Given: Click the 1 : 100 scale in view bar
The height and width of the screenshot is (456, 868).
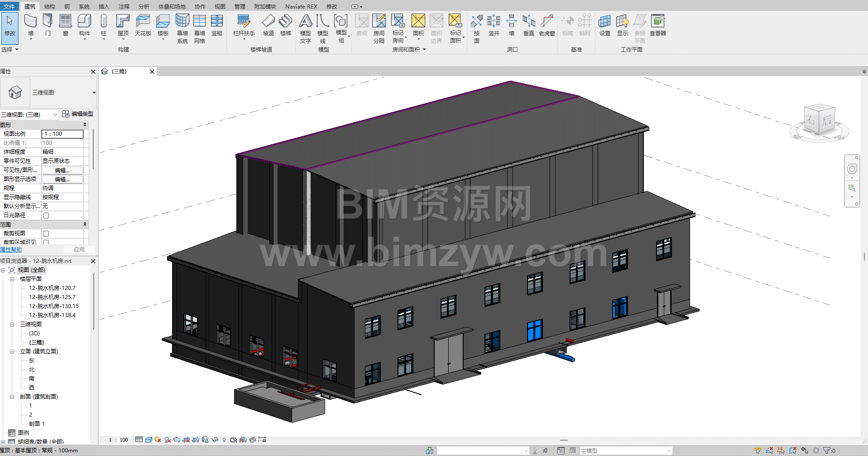Looking at the screenshot, I should [x=119, y=440].
